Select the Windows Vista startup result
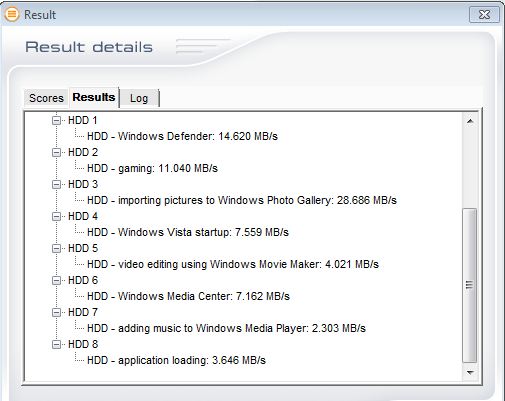 [188, 232]
